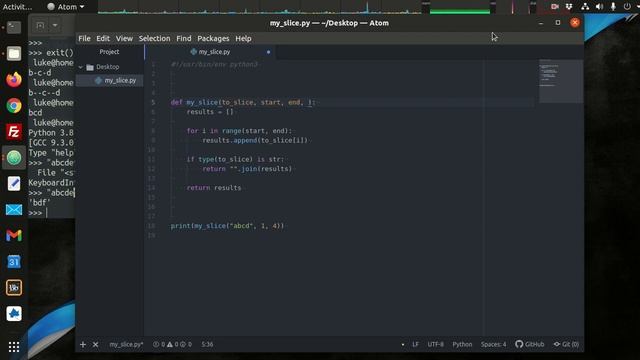This screenshot has height=360, width=640.
Task: Click the def my_slice function line
Action: [x=243, y=102]
